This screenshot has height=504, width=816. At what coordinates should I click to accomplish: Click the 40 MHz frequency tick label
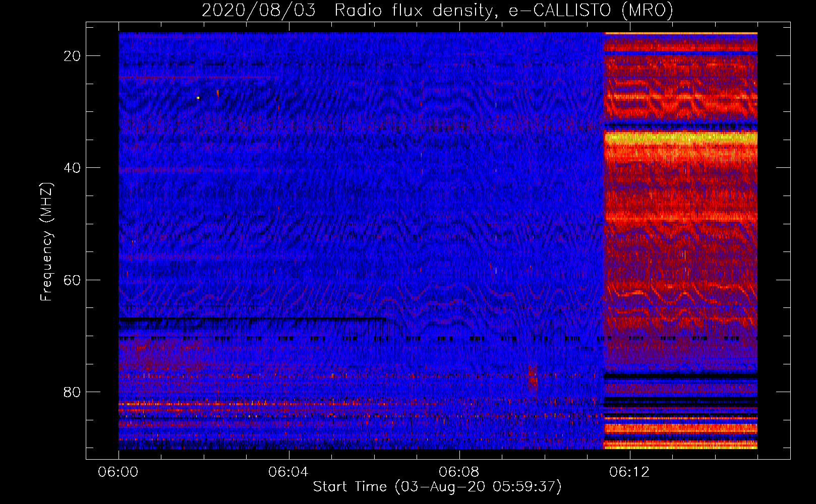pos(72,168)
